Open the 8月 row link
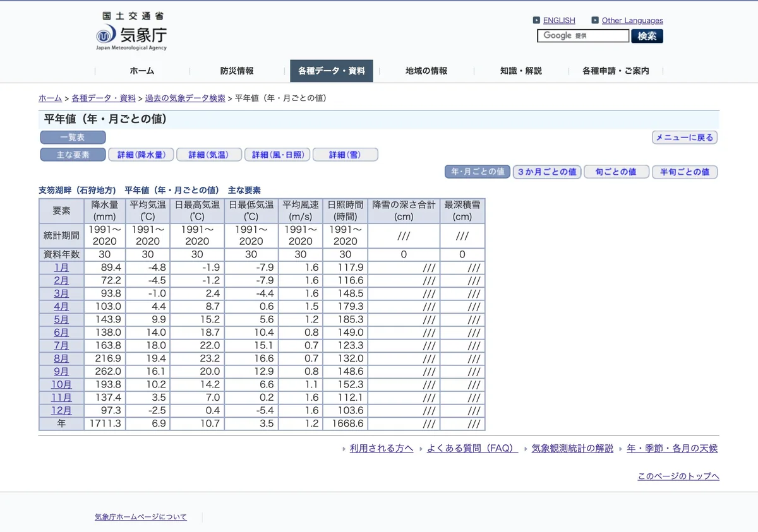 click(x=61, y=358)
